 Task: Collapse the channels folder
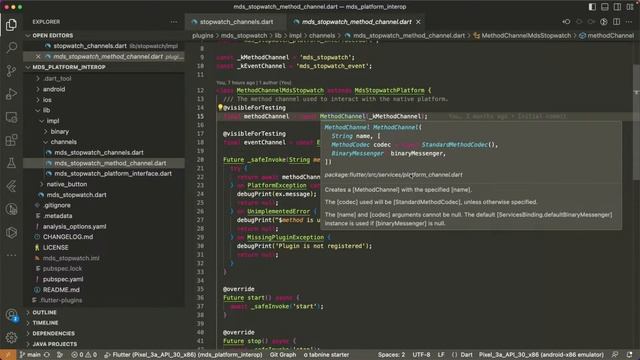point(63,142)
